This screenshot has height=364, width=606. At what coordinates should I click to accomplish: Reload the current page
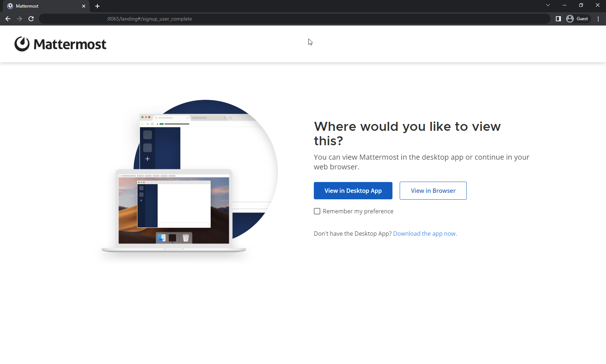31,19
